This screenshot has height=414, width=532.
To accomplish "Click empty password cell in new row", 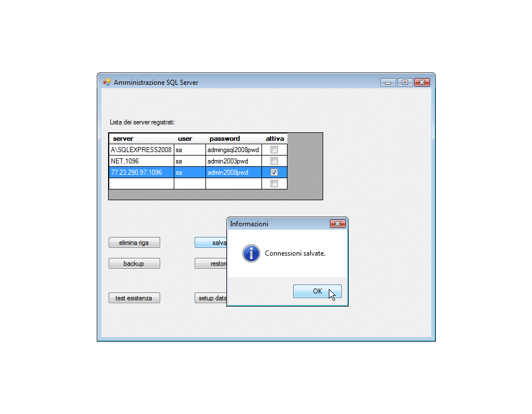I will (233, 183).
